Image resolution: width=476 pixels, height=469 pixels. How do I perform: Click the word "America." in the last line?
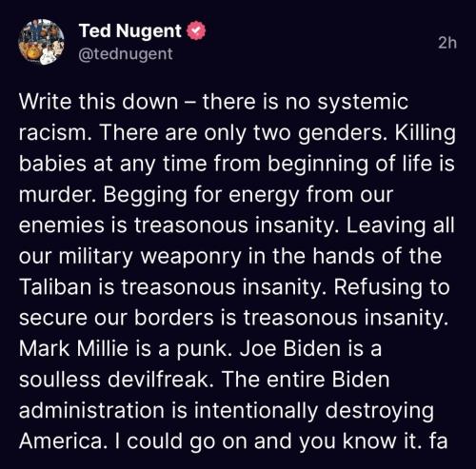[63, 441]
